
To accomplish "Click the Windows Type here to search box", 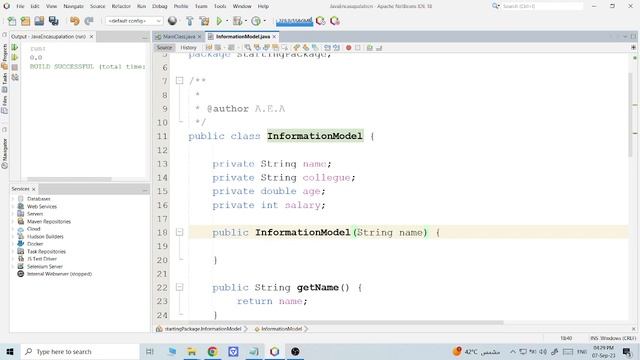I will [80, 351].
